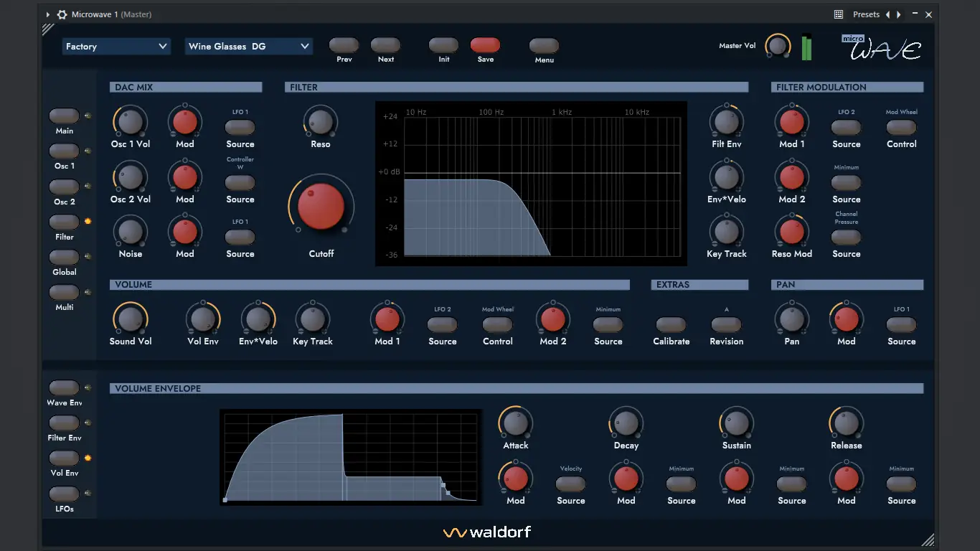The height and width of the screenshot is (551, 980).
Task: Go to next preset with title bar arrow
Action: coord(899,14)
